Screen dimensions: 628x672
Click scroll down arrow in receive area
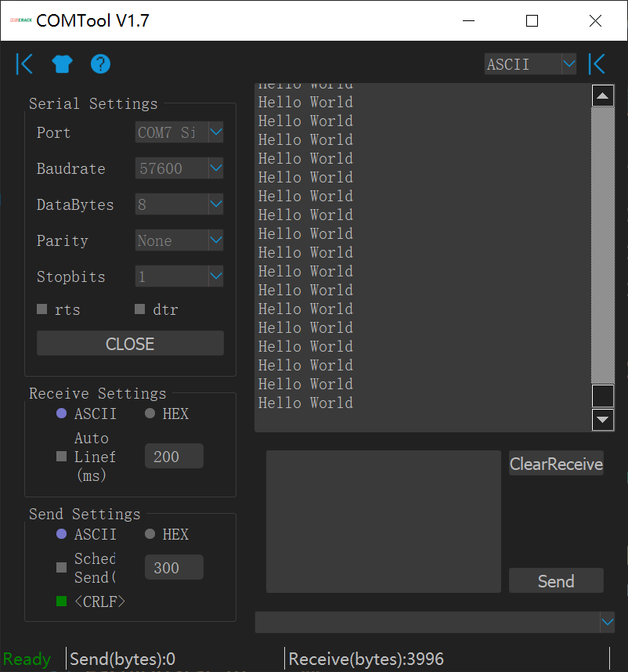coord(602,420)
